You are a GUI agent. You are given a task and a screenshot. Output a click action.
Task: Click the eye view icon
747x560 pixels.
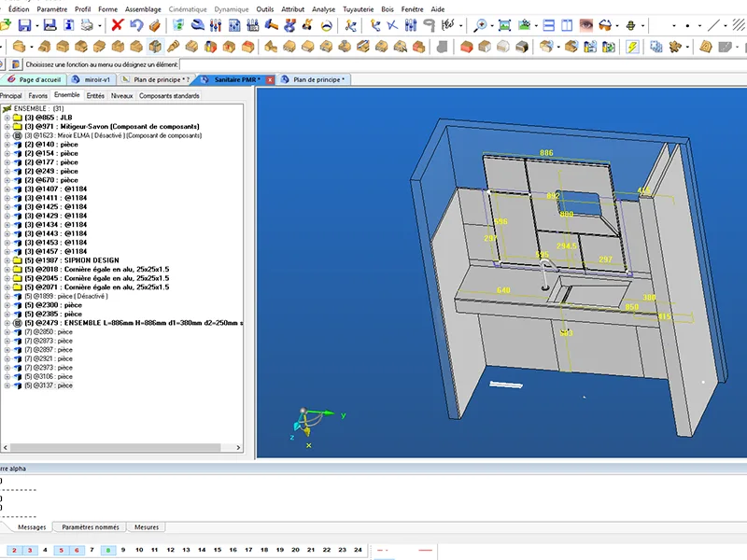(x=586, y=25)
